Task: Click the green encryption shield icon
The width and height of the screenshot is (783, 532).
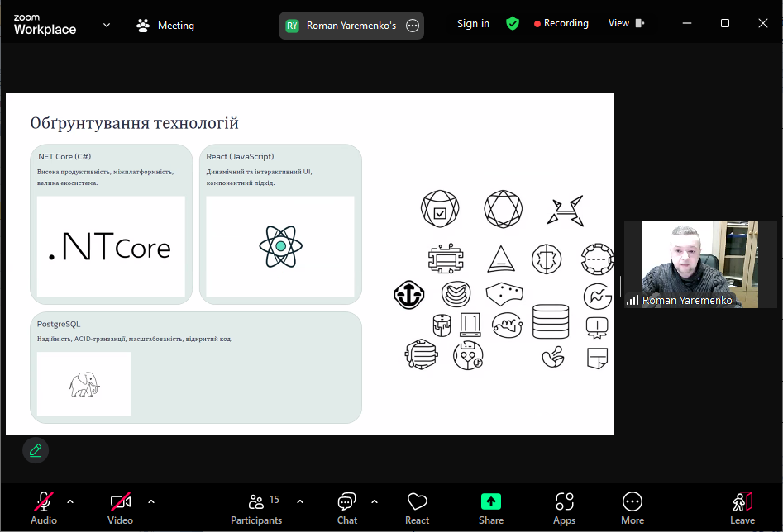Action: [x=513, y=24]
